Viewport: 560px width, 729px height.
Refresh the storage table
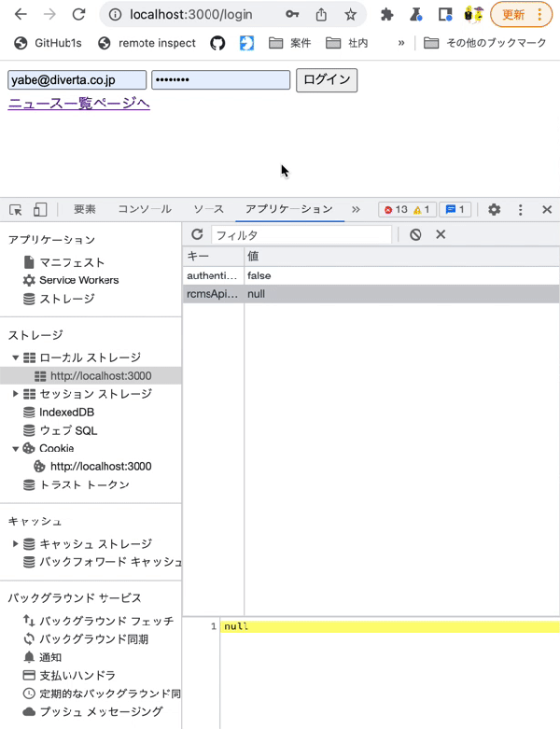point(197,234)
